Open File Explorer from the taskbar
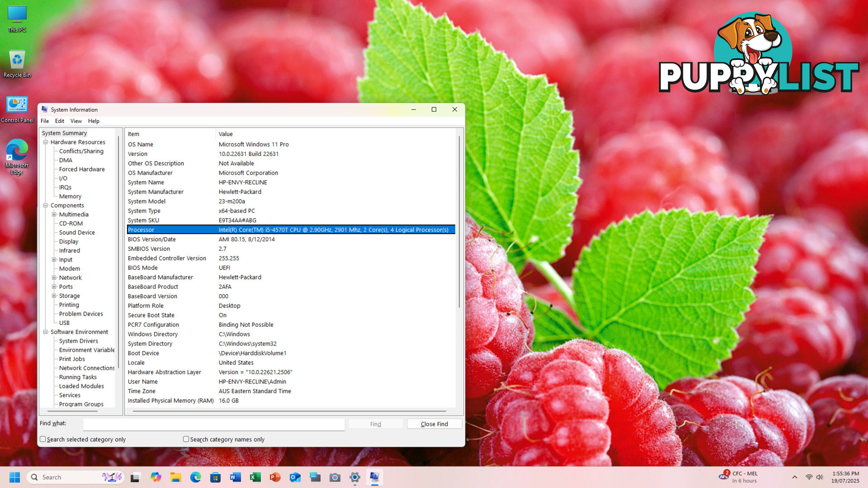Viewport: 868px width, 488px height. [176, 477]
